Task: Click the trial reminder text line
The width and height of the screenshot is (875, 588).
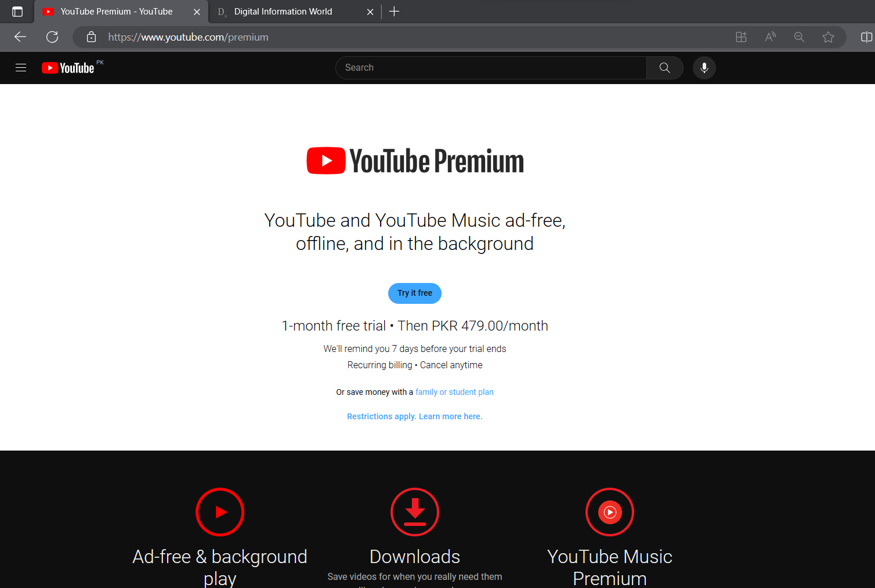Action: coord(415,349)
